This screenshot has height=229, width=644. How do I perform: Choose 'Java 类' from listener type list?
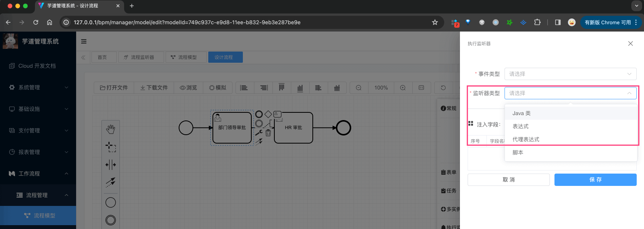click(x=521, y=113)
